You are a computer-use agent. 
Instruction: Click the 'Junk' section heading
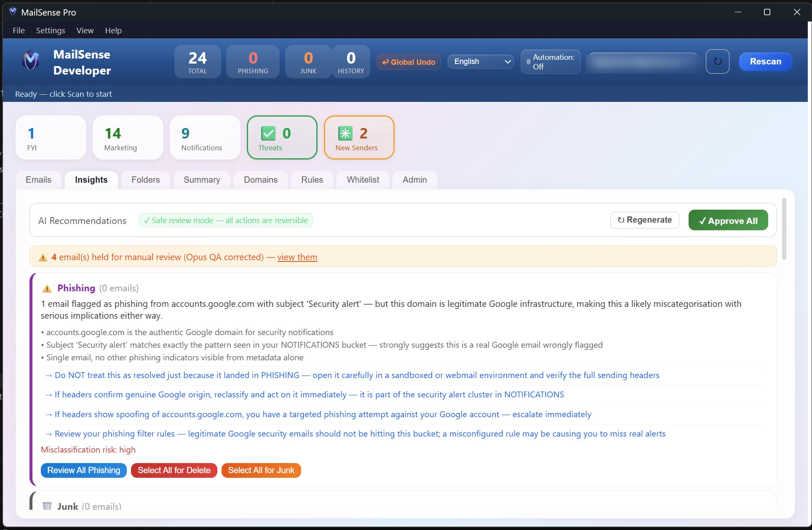[68, 506]
